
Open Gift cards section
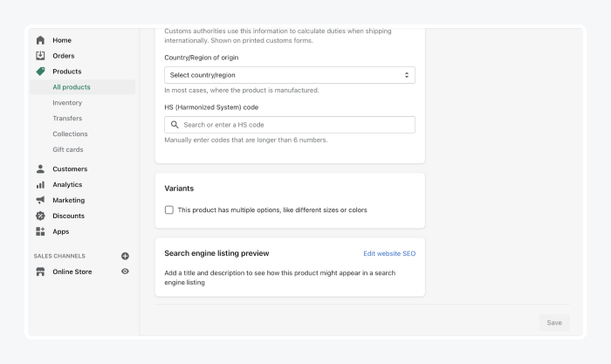[x=68, y=150]
